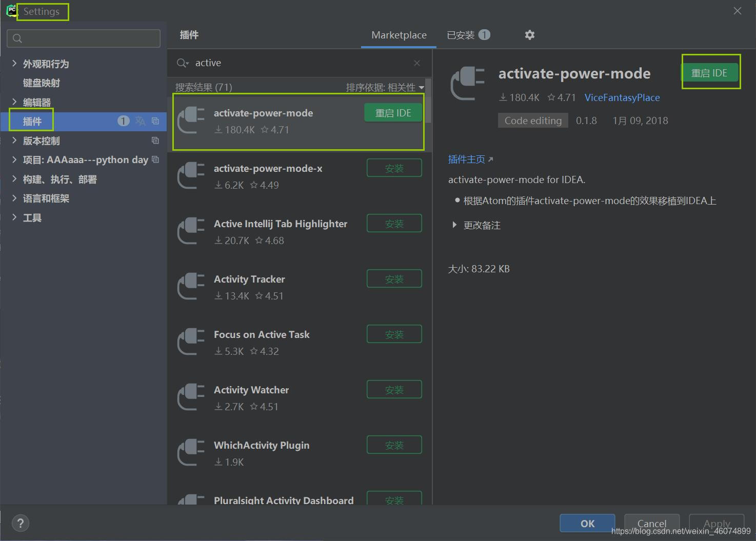Click the Code editing tag
756x541 pixels.
click(x=533, y=121)
